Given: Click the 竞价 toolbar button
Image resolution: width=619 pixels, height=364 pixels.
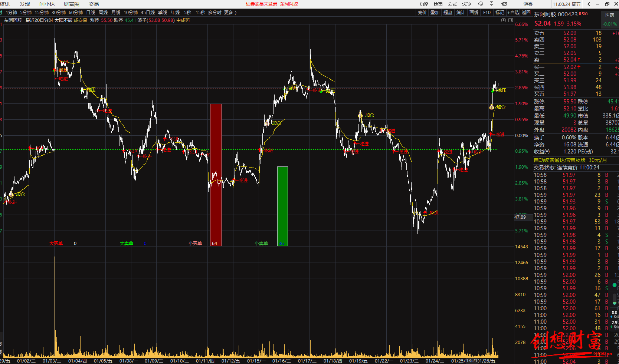Looking at the screenshot, I should coord(422,13).
